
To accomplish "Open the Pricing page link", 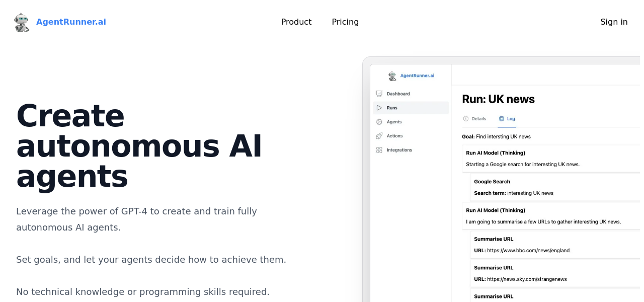I will click(345, 22).
